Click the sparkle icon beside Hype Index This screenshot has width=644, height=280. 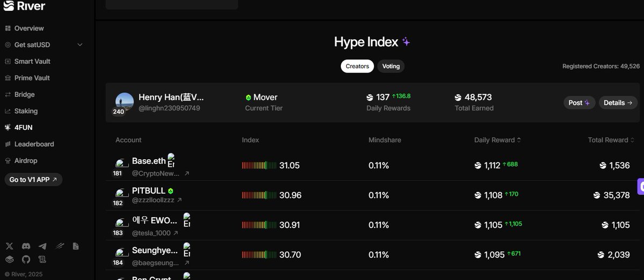click(406, 42)
